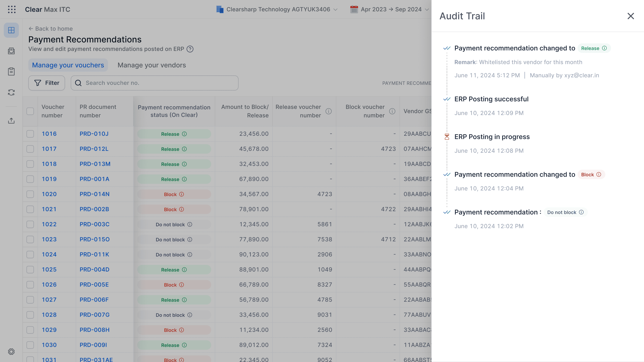Expand the Clearsharp Technology company dropdown
The image size is (644, 362).
pyautogui.click(x=277, y=9)
